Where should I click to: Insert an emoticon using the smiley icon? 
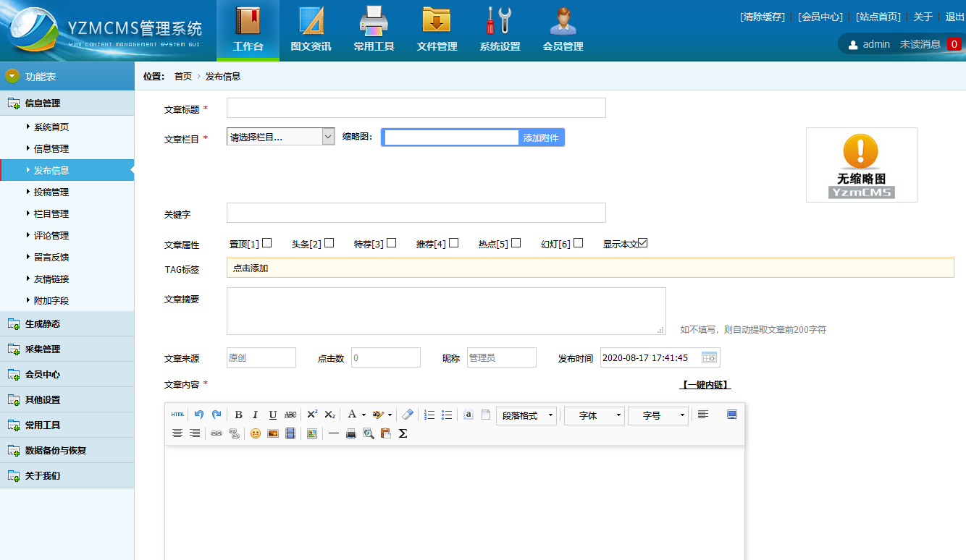click(256, 433)
